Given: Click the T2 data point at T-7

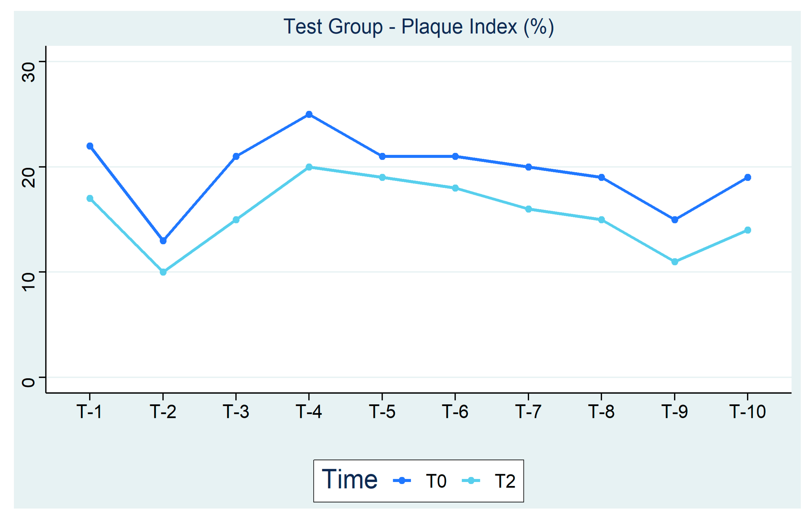Looking at the screenshot, I should (528, 209).
